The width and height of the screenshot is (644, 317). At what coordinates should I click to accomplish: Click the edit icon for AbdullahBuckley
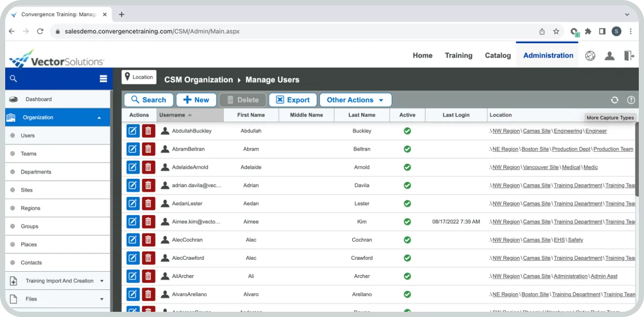click(133, 131)
